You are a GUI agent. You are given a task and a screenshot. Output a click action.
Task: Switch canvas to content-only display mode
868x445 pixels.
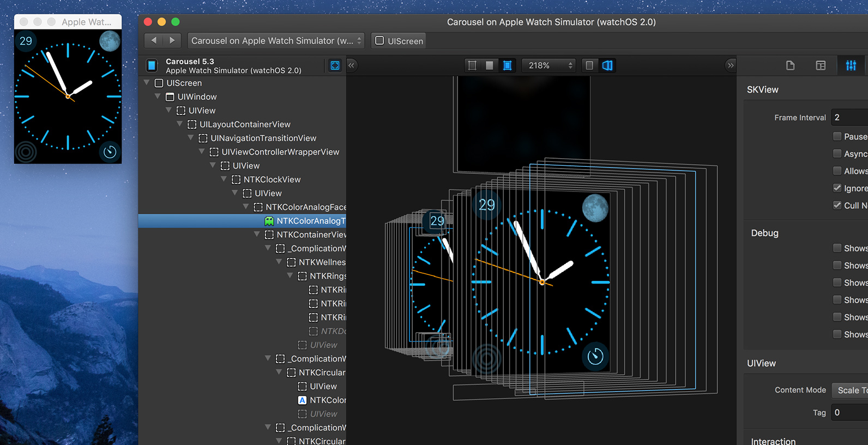(490, 65)
